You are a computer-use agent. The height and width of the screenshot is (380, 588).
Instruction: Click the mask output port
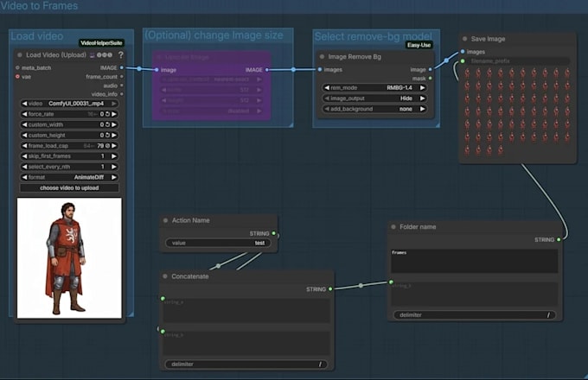[430, 79]
